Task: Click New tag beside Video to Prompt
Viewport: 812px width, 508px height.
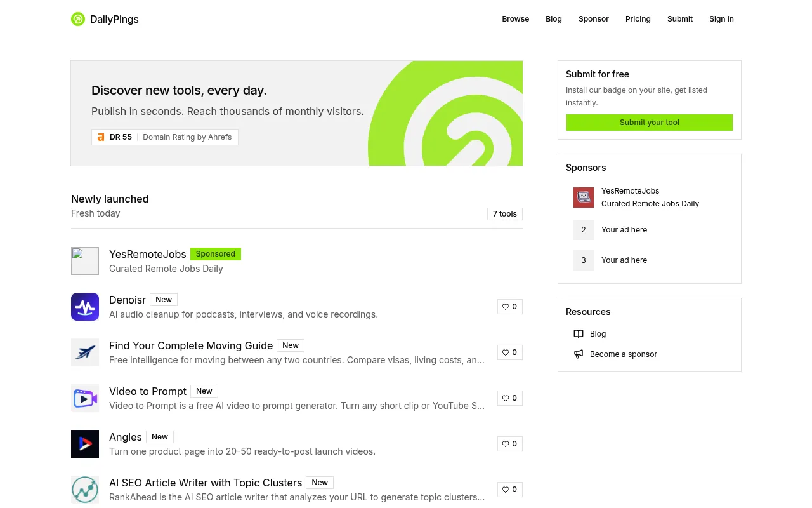Action: pos(204,391)
